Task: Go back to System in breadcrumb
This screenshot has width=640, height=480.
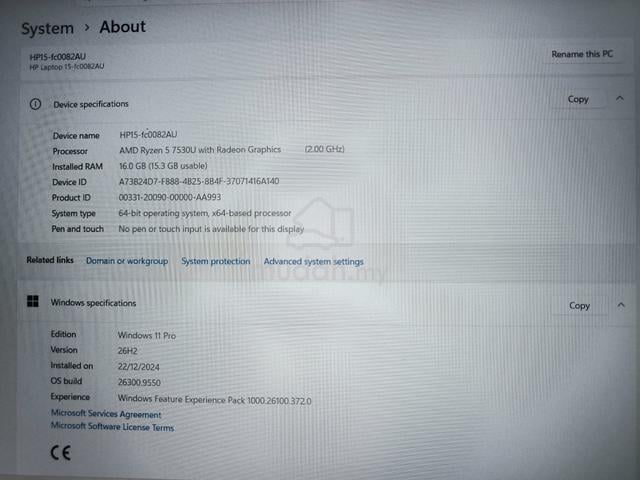Action: tap(47, 29)
